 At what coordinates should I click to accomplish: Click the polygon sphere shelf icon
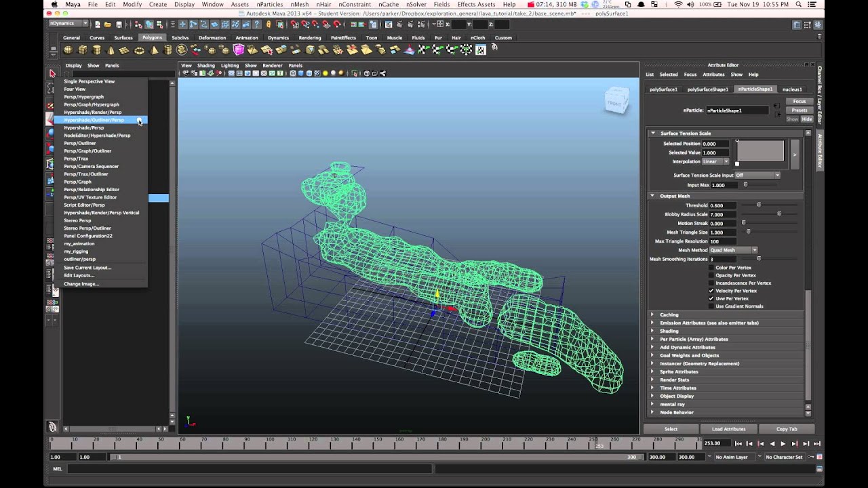click(x=68, y=50)
